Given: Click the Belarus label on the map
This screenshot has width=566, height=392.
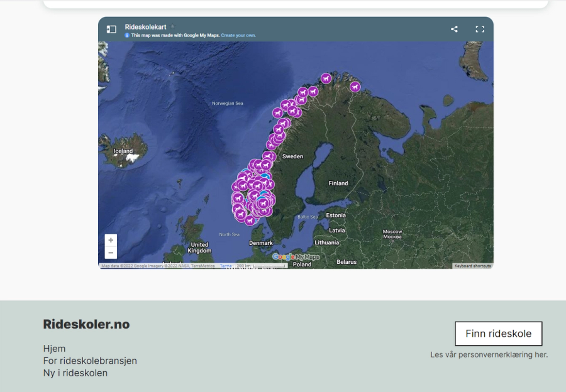Looking at the screenshot, I should click(347, 262).
